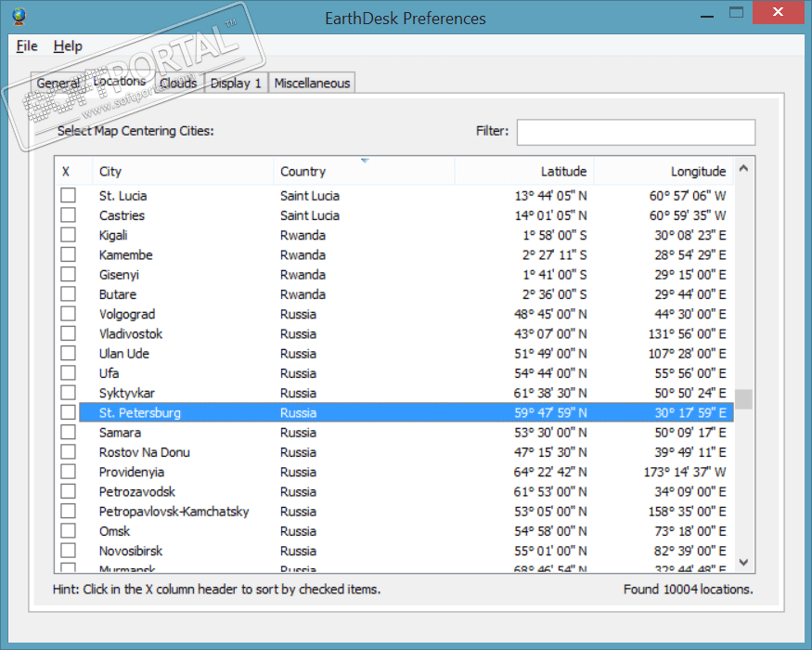
Task: Switch to the Display 1 tab
Action: [236, 83]
